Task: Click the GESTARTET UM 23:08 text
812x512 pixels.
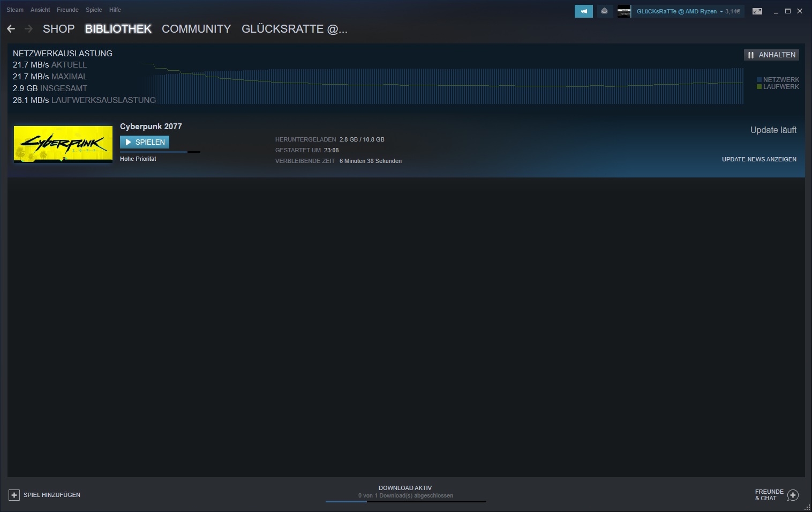Action: [x=307, y=150]
